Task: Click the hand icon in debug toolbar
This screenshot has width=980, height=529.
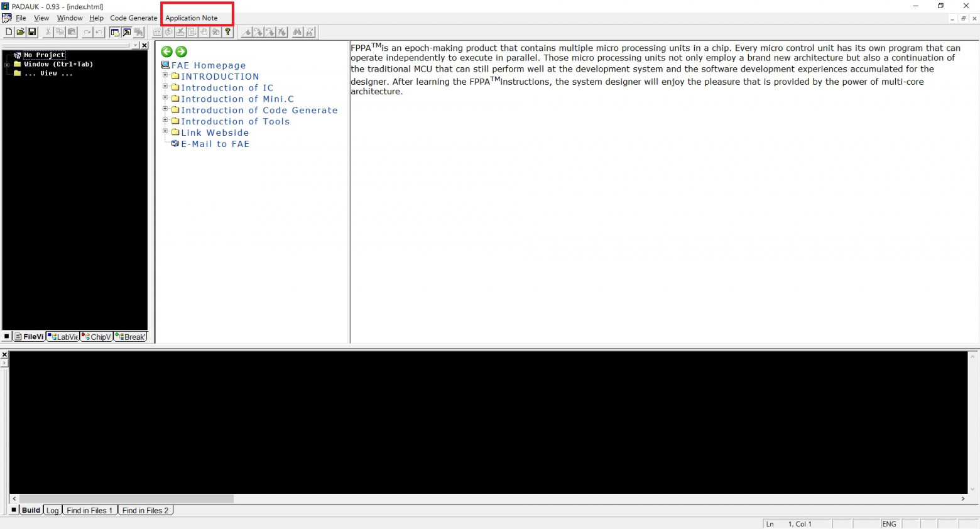Action: pos(204,32)
